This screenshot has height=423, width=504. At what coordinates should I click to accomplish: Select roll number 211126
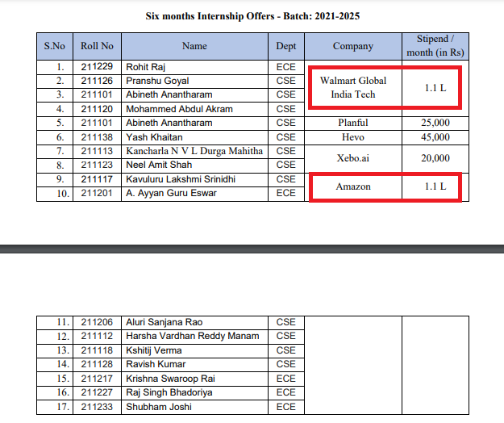click(x=97, y=81)
